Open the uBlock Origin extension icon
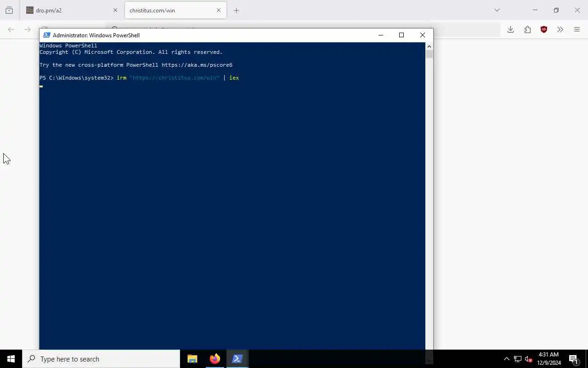The width and height of the screenshot is (588, 368). 544,29
